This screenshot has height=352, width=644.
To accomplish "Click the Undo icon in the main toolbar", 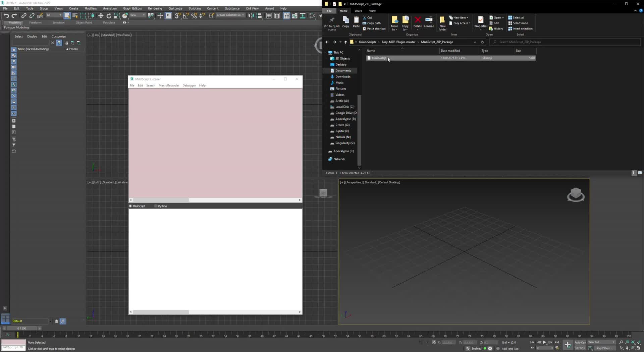I will 6,16.
